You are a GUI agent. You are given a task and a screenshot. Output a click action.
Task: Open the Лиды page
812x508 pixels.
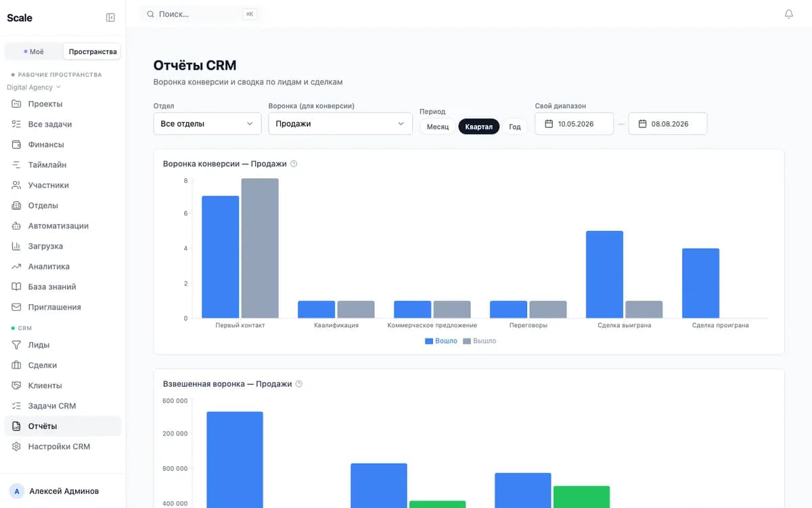(x=62, y=345)
